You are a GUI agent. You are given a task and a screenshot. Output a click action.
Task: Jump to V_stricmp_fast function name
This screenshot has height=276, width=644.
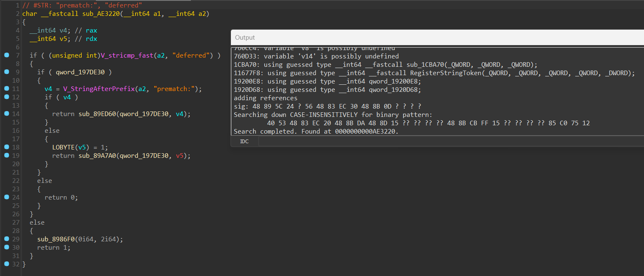coord(127,56)
